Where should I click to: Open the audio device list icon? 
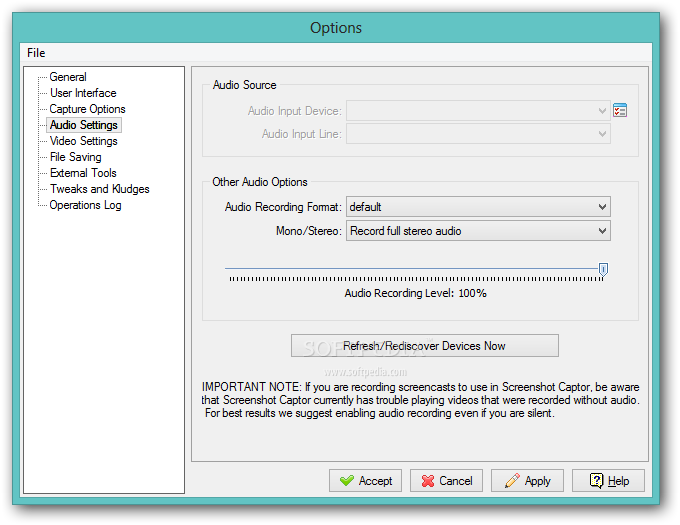point(620,111)
